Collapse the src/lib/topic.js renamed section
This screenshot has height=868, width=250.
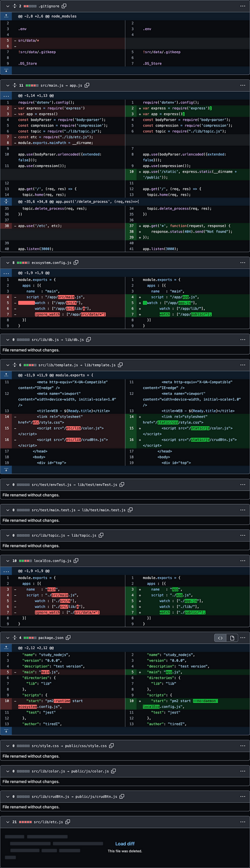7,535
